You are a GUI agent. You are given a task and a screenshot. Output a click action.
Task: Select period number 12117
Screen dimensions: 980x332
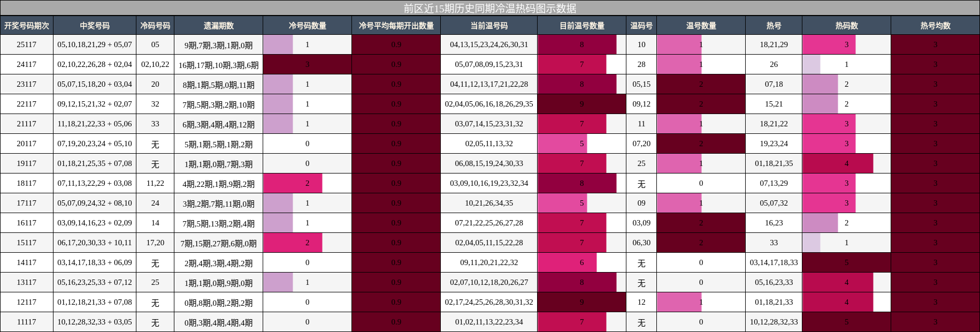coord(27,302)
